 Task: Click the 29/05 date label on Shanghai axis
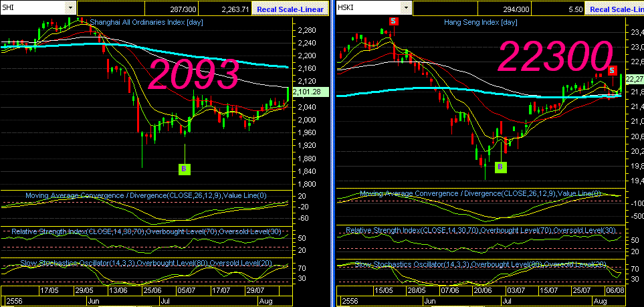[x=83, y=290]
